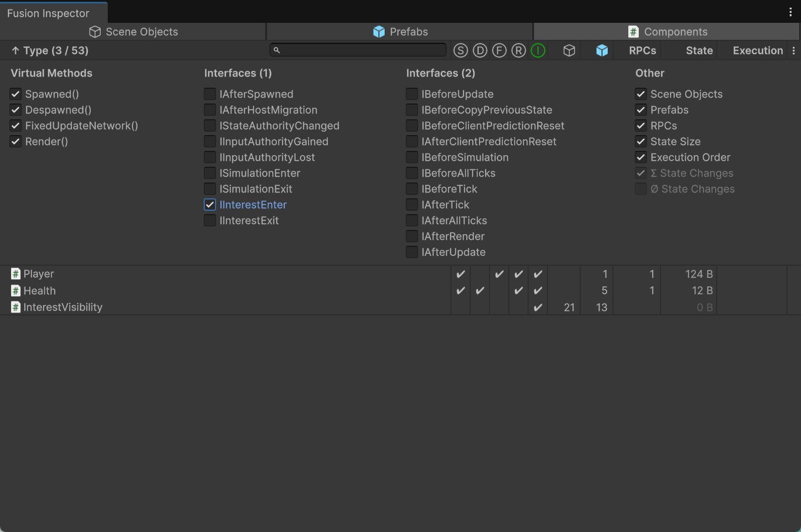Enable the IAfterSpawned checkbox

point(210,94)
